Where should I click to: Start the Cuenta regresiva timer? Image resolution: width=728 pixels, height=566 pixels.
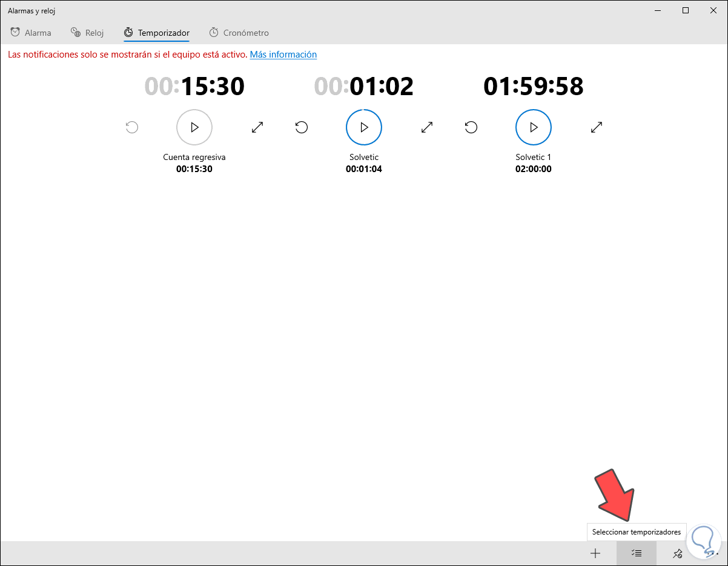coord(194,127)
